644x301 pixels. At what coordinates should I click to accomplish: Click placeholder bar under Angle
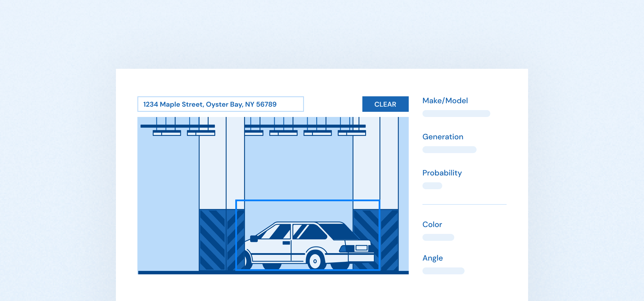(x=443, y=271)
